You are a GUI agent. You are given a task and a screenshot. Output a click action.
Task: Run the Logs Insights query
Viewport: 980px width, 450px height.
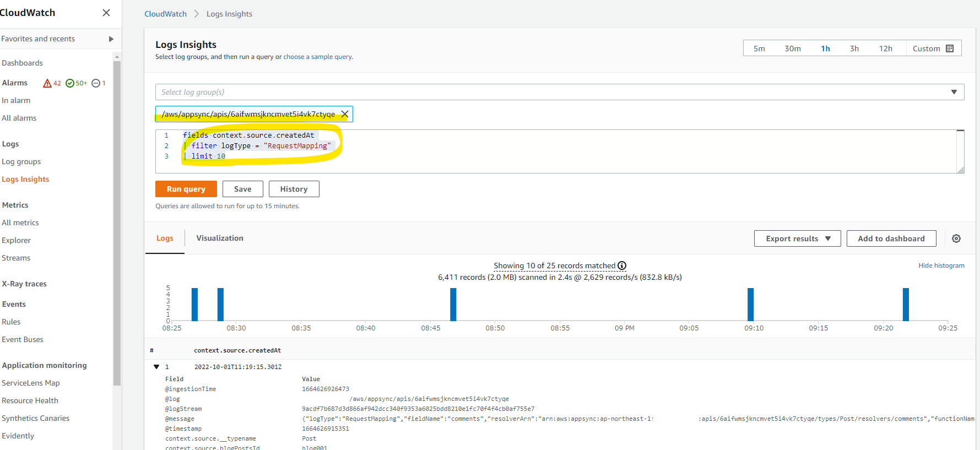pyautogui.click(x=186, y=189)
